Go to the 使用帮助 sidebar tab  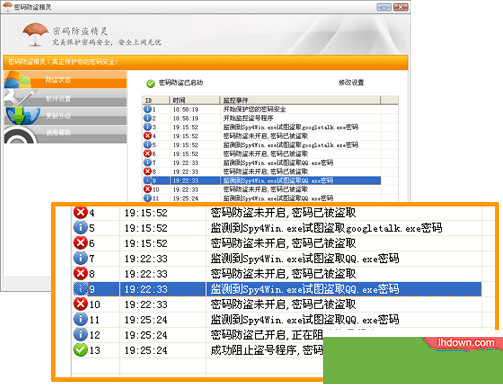pyautogui.click(x=65, y=134)
